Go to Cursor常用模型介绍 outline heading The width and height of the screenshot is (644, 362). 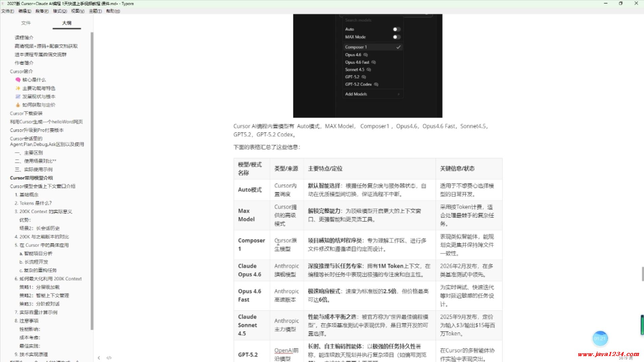coord(31,178)
